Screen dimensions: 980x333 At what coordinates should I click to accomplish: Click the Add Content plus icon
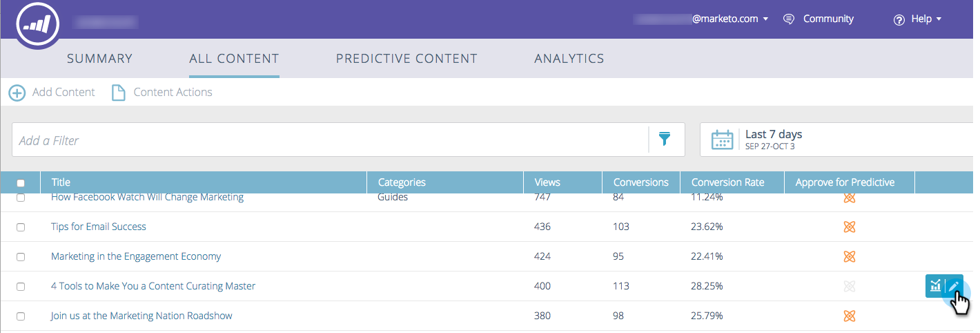pyautogui.click(x=17, y=93)
